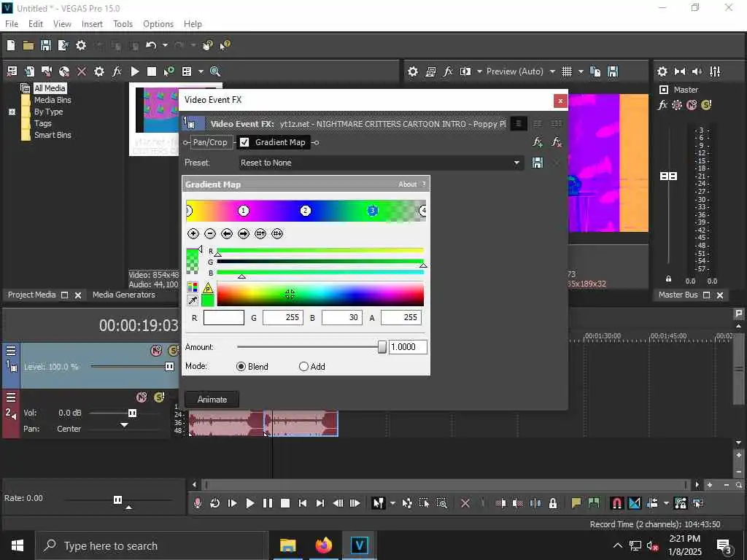Viewport: 747px width, 560px height.
Task: Open the Insert menu
Action: point(92,24)
